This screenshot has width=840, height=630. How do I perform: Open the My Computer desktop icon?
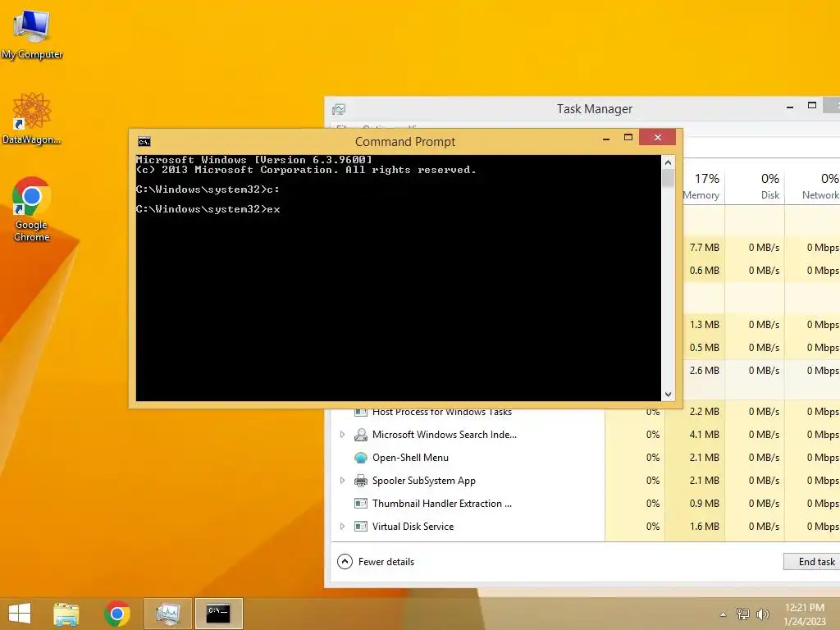pyautogui.click(x=32, y=32)
